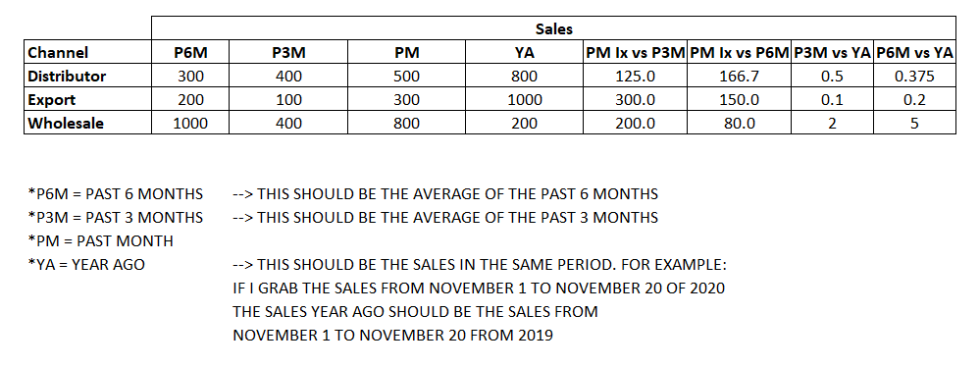980x367 pixels.
Task: Select the PM Ix vs P3M header
Action: point(635,53)
